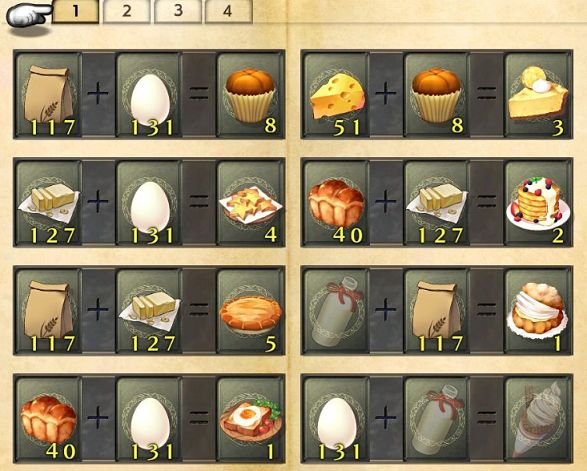Pick the pie result showing 5
The image size is (587, 471).
tap(250, 310)
